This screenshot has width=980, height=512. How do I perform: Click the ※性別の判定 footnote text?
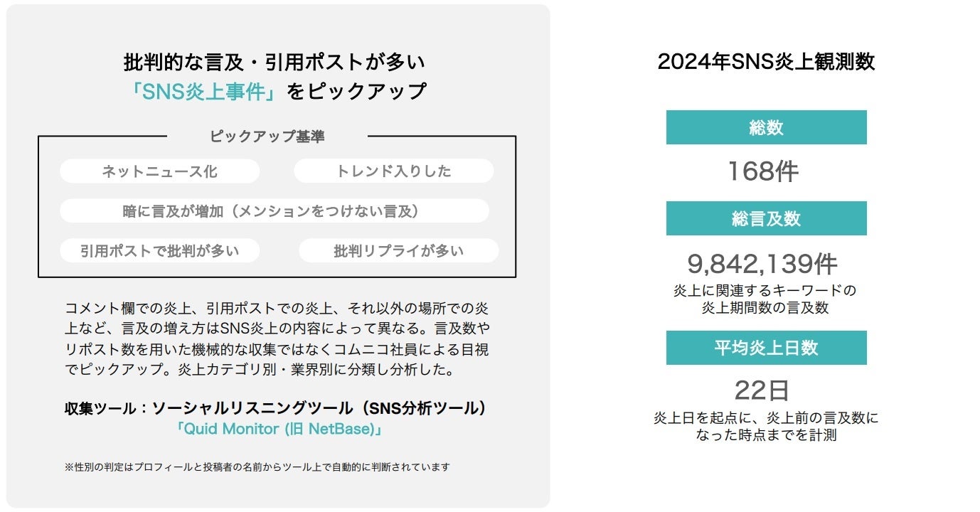257,467
